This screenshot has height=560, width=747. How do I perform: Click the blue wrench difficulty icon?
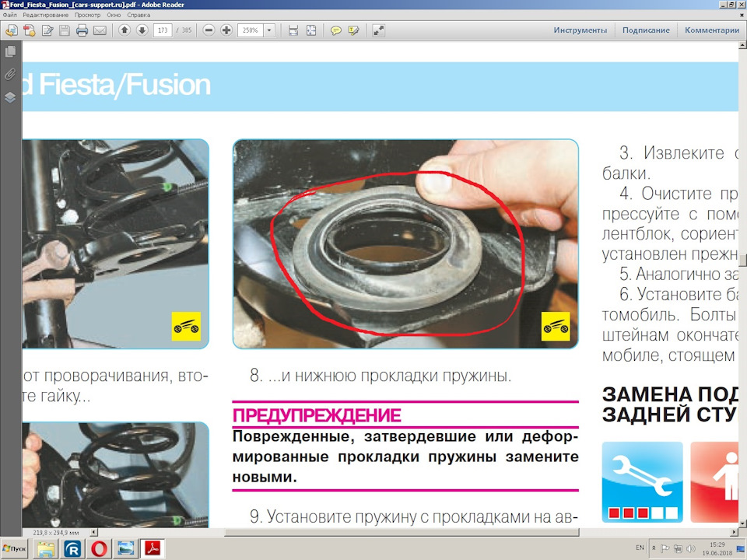642,482
